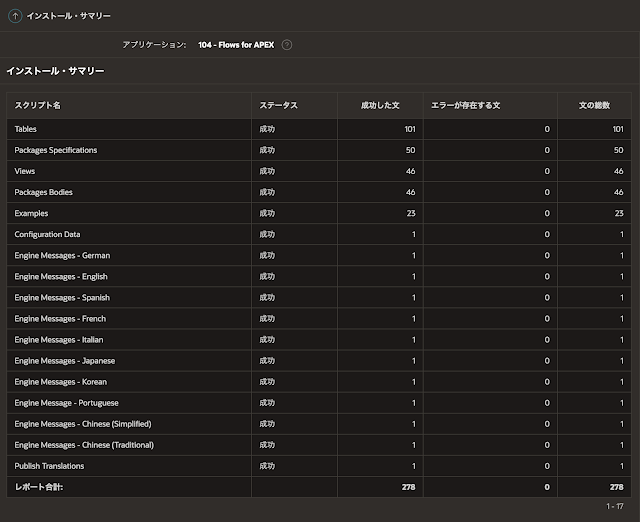Select the Views script name
640x522 pixels.
[x=25, y=171]
